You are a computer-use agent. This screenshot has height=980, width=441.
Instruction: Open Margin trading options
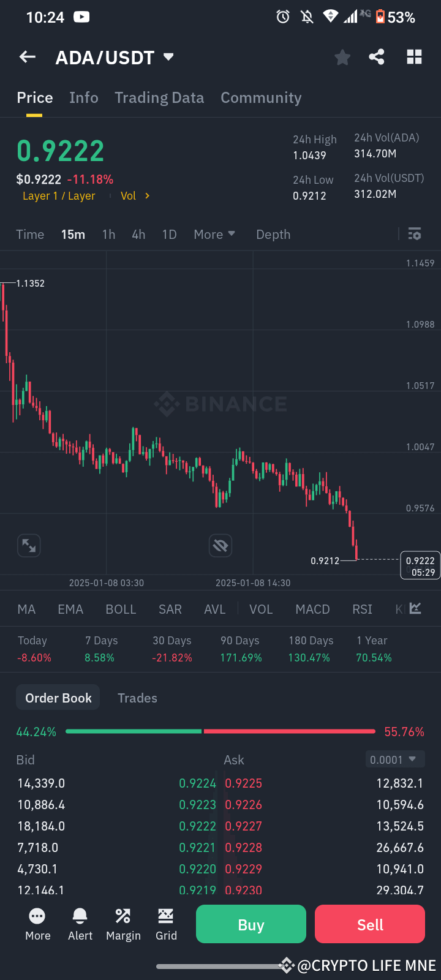123,924
